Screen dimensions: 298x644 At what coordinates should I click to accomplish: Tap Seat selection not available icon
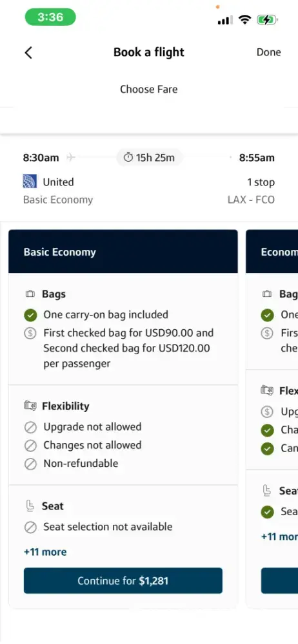(x=30, y=527)
